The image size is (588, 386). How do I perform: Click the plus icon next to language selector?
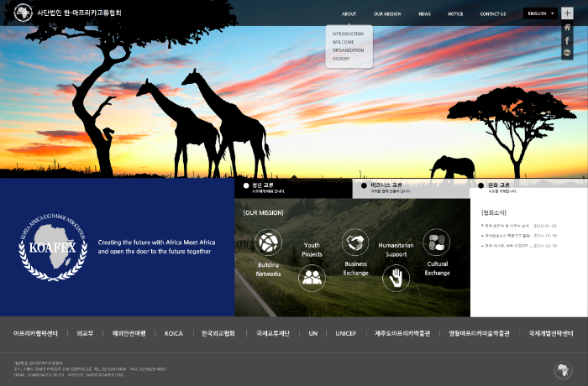pyautogui.click(x=568, y=13)
